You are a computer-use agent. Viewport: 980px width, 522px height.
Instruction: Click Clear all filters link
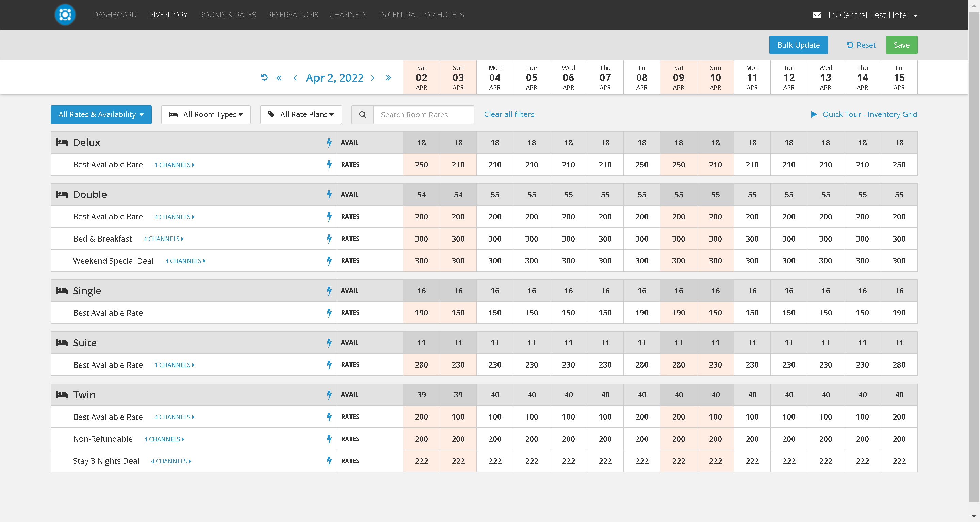coord(509,115)
